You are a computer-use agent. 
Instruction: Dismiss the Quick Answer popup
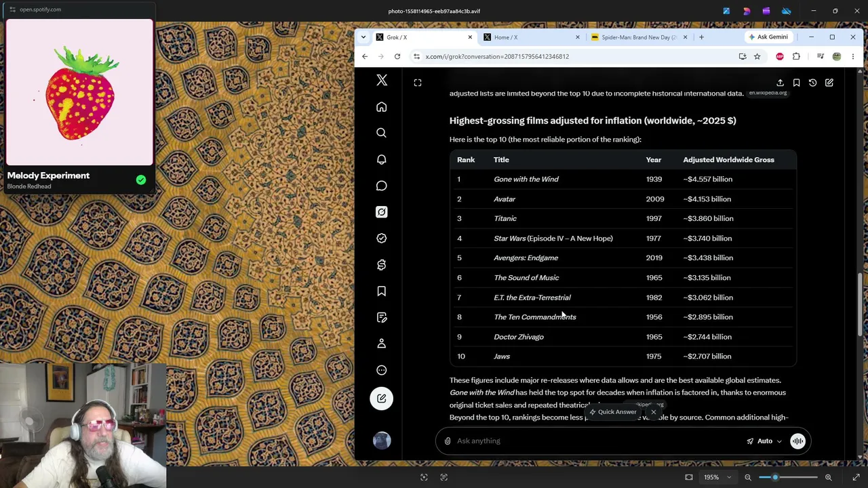654,412
